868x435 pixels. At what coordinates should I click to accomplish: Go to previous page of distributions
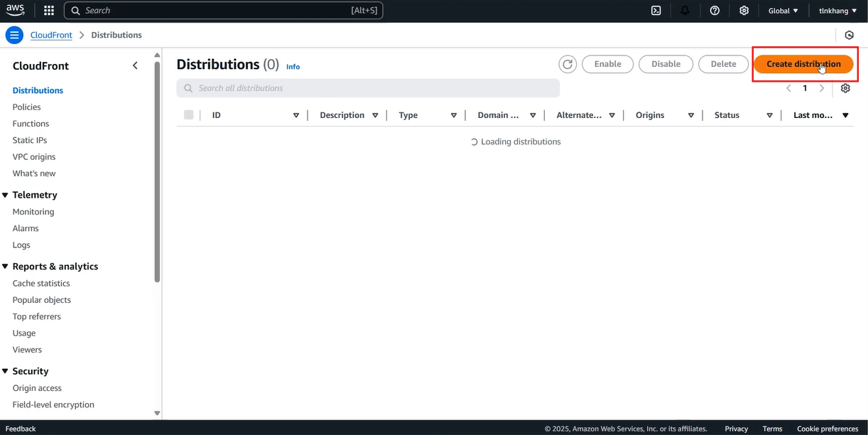[x=788, y=88]
